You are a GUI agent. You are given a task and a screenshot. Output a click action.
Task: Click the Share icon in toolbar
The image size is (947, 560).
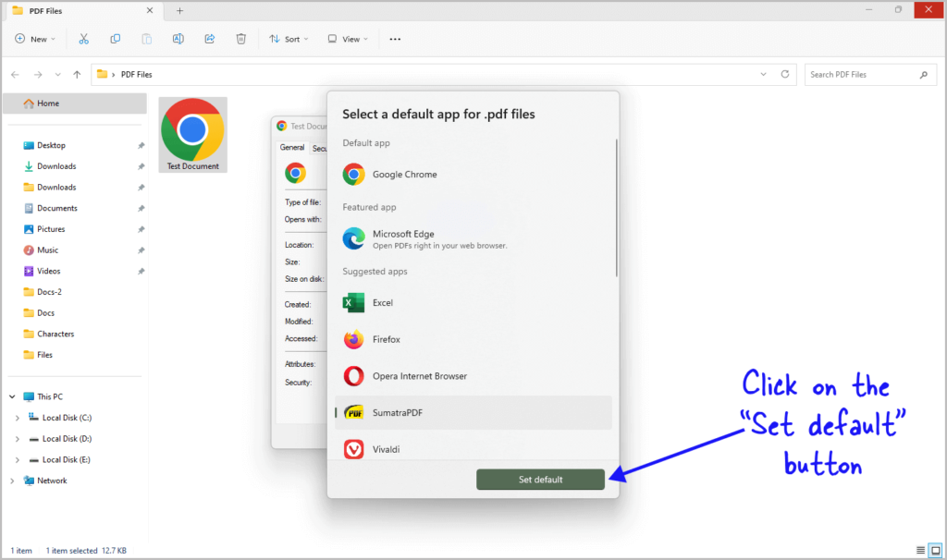(210, 39)
